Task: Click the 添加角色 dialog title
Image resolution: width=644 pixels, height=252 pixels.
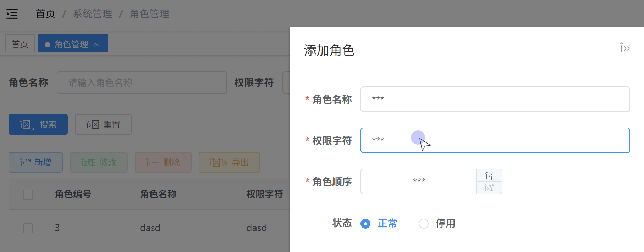Action: pos(329,50)
